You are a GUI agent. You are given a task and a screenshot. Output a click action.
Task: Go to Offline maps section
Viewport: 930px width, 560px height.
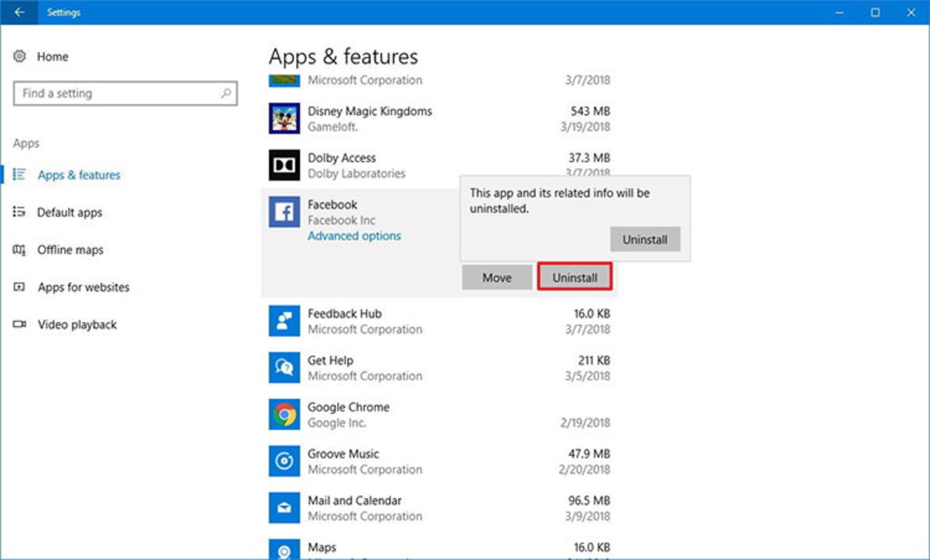click(70, 250)
